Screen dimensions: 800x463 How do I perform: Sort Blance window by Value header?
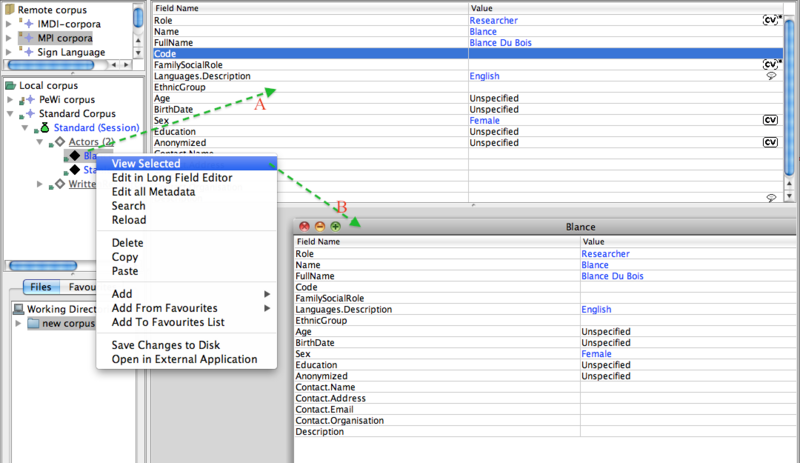point(689,241)
